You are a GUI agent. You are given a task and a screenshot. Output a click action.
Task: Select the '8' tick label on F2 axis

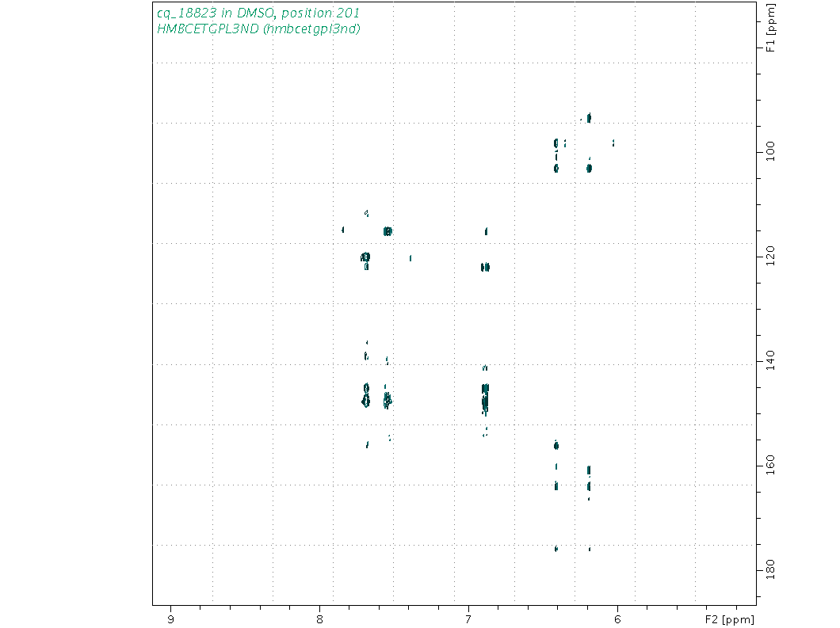pos(320,619)
